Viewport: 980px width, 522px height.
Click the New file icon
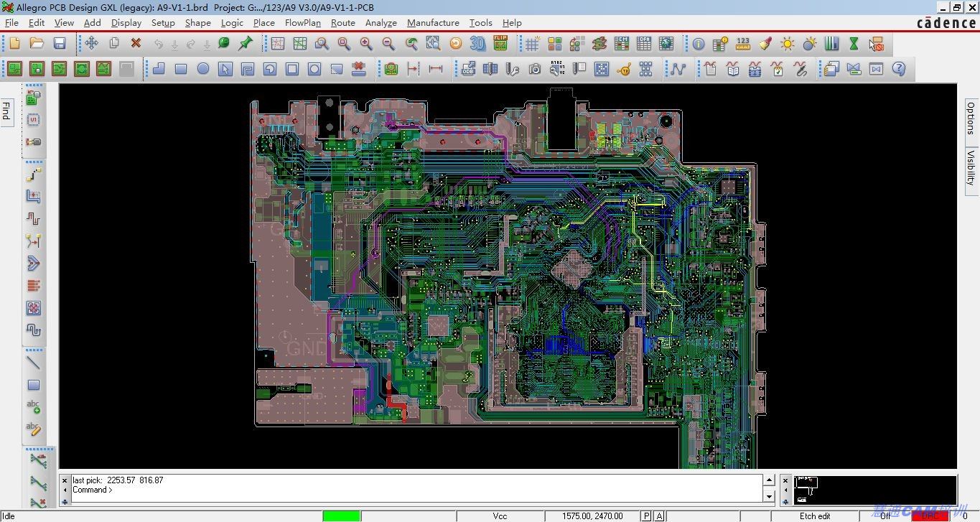(14, 44)
